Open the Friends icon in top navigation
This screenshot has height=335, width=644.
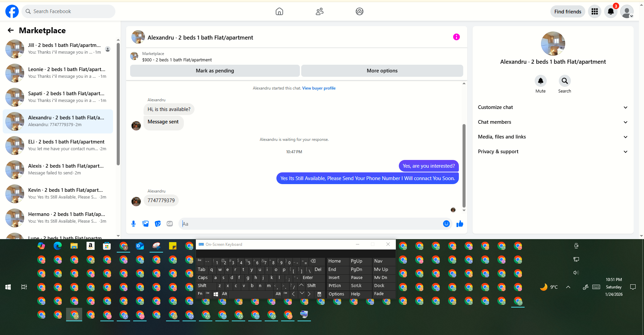point(320,11)
